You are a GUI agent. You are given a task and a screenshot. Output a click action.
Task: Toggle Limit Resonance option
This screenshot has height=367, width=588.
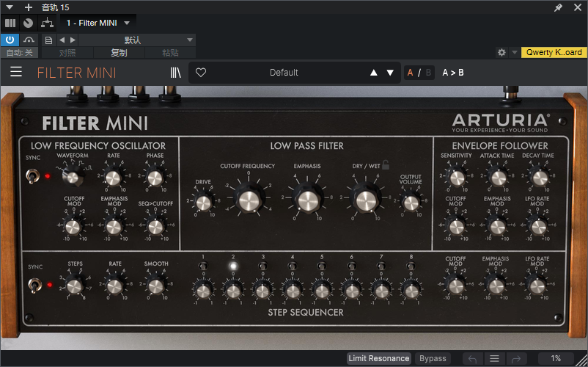point(379,358)
